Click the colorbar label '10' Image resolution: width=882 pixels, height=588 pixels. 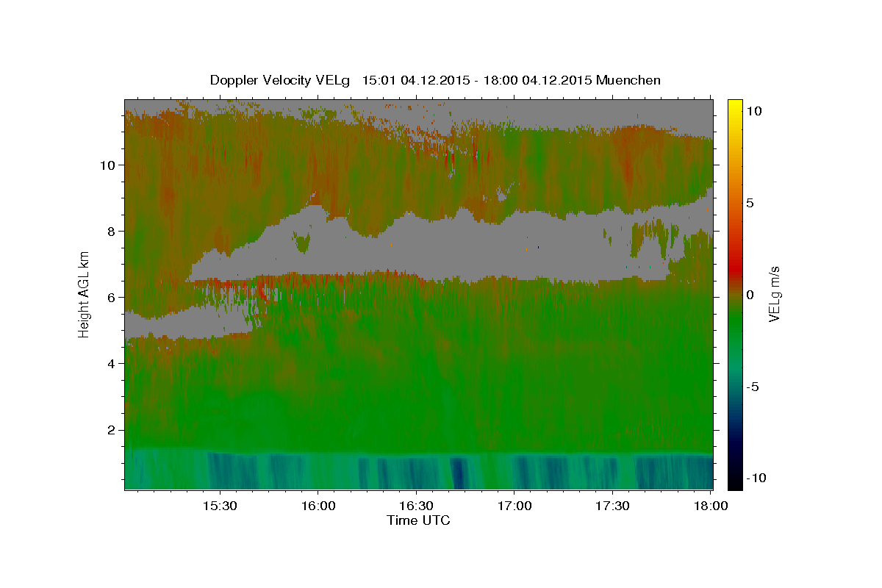(x=753, y=110)
